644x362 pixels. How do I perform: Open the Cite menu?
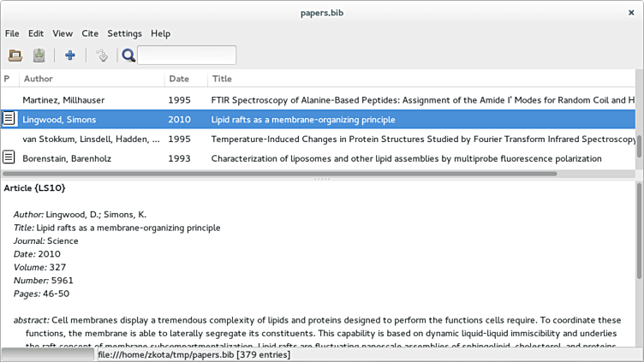pos(90,33)
